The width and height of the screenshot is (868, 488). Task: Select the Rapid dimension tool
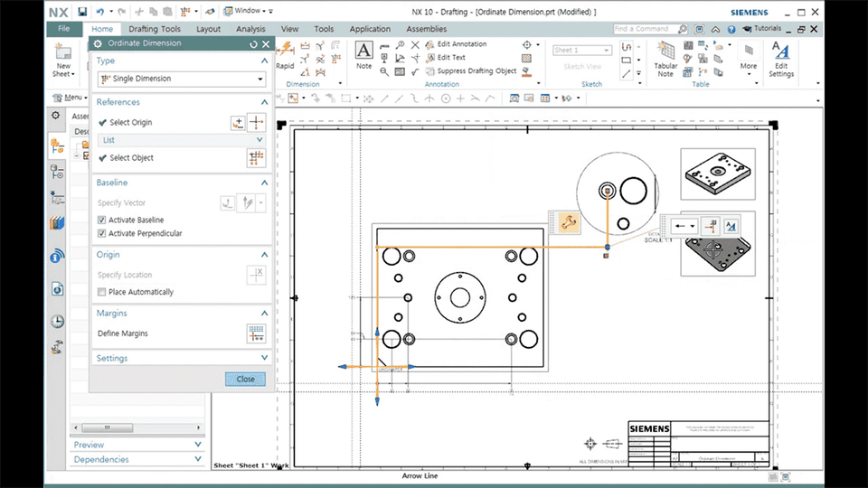(x=285, y=55)
